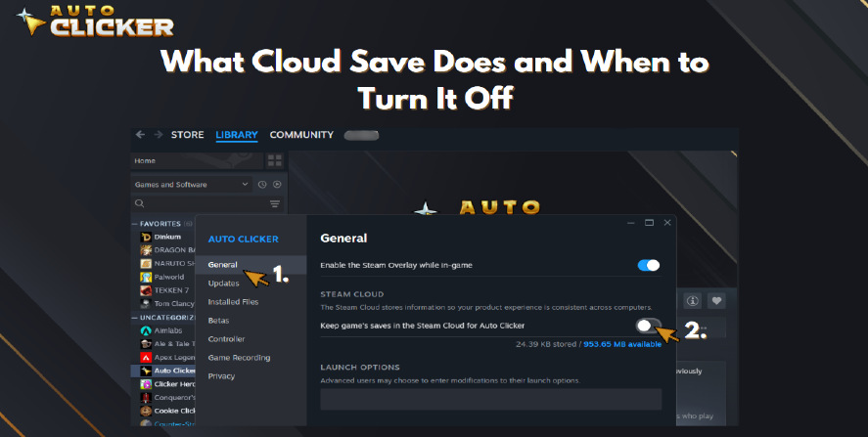Open the library filter options icon
The height and width of the screenshot is (437, 868).
pos(275,204)
